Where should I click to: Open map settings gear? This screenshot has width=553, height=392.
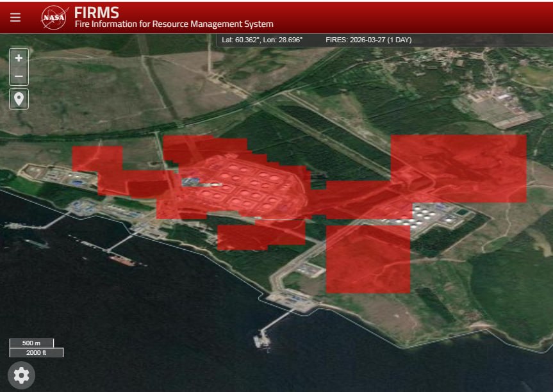pos(22,375)
